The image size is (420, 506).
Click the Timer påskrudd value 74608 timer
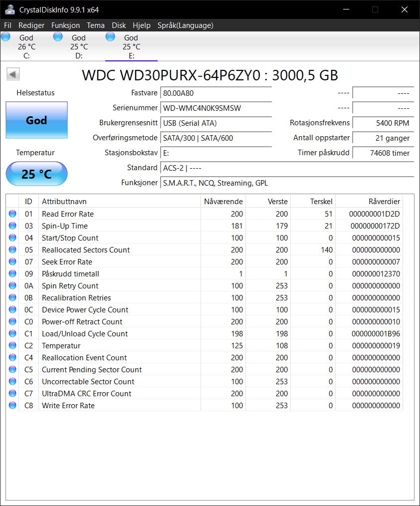click(x=383, y=153)
